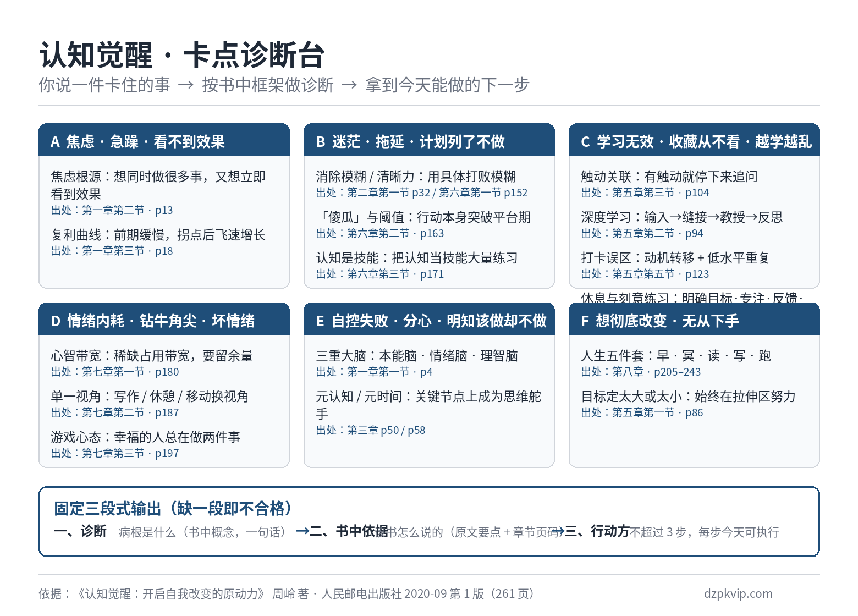Click the source 第五章第一节 · p86

click(x=642, y=413)
